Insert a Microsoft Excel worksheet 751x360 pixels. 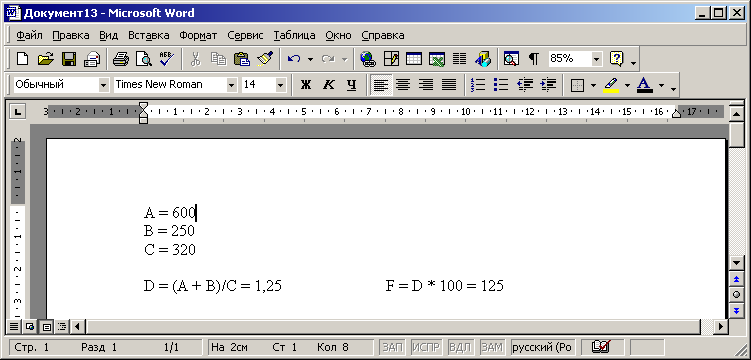pos(437,59)
